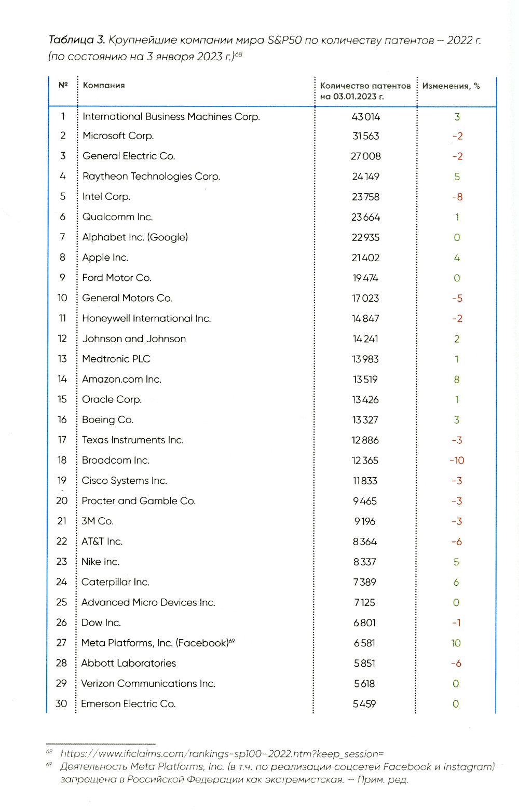Click the 'Изменения, %' column header
This screenshot has width=519, height=812.
(451, 86)
